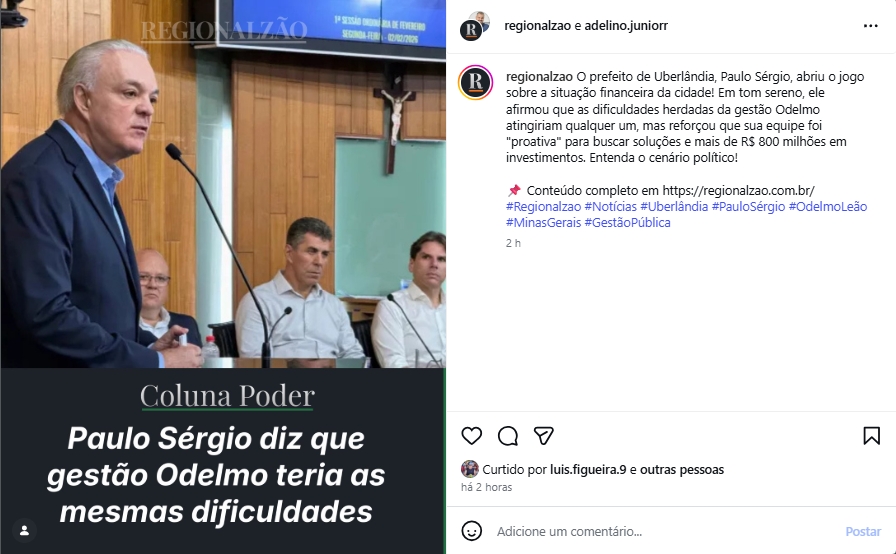The width and height of the screenshot is (896, 554).
Task: Open the three-dot more options menu
Action: coord(870,26)
